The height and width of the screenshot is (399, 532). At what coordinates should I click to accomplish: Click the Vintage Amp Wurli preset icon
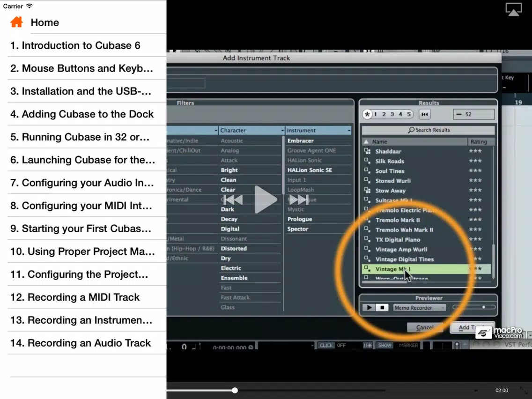[x=367, y=249]
